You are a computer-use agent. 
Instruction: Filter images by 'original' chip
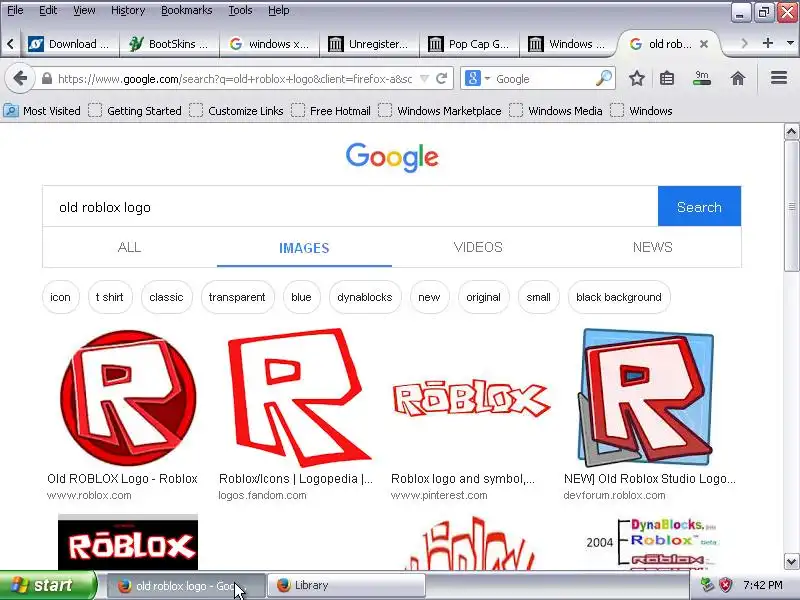coord(483,297)
